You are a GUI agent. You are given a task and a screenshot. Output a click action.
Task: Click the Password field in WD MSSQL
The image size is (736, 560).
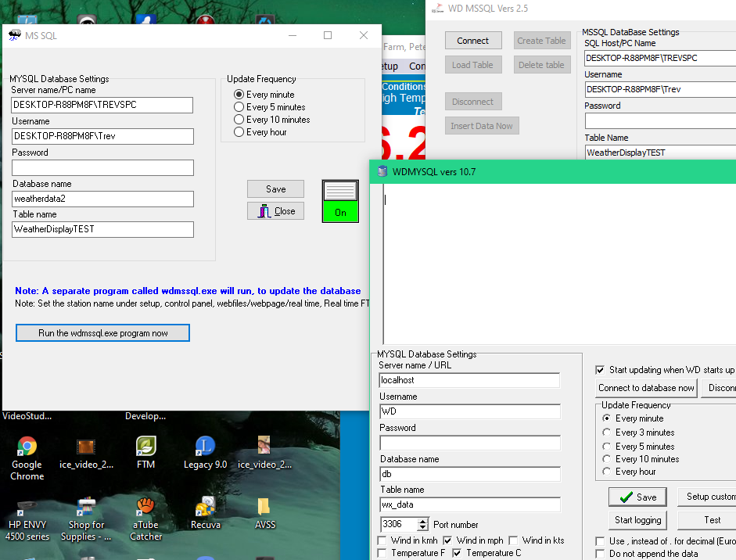coord(660,121)
